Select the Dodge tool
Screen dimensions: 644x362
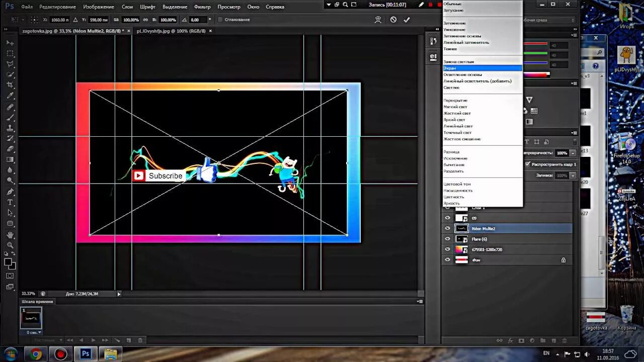pyautogui.click(x=10, y=181)
